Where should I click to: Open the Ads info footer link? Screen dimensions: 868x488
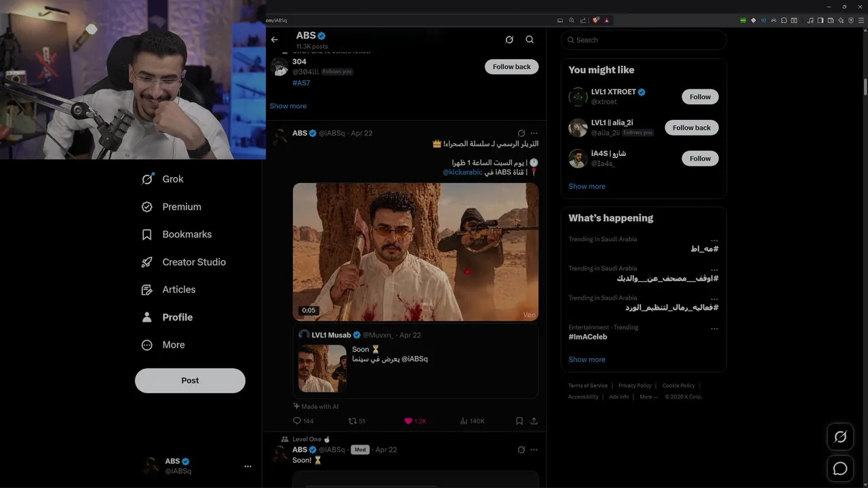click(619, 397)
